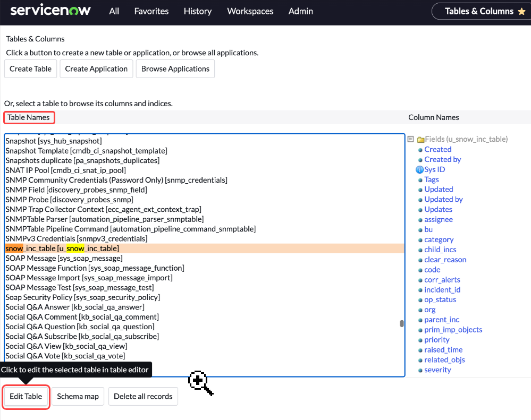Select the SNMP Field table row
The width and height of the screenshot is (531, 420).
tap(205, 190)
